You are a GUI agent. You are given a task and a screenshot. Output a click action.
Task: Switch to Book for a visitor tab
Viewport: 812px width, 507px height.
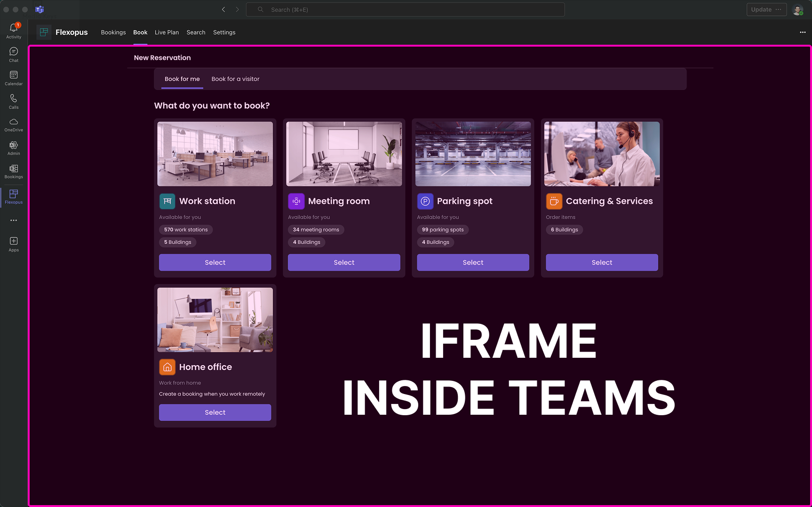point(235,79)
